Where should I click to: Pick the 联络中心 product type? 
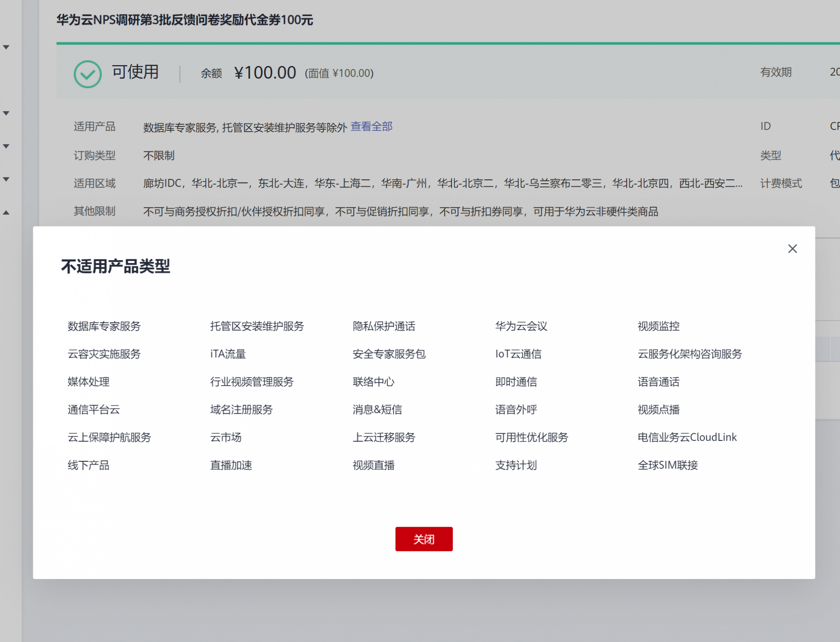point(374,382)
